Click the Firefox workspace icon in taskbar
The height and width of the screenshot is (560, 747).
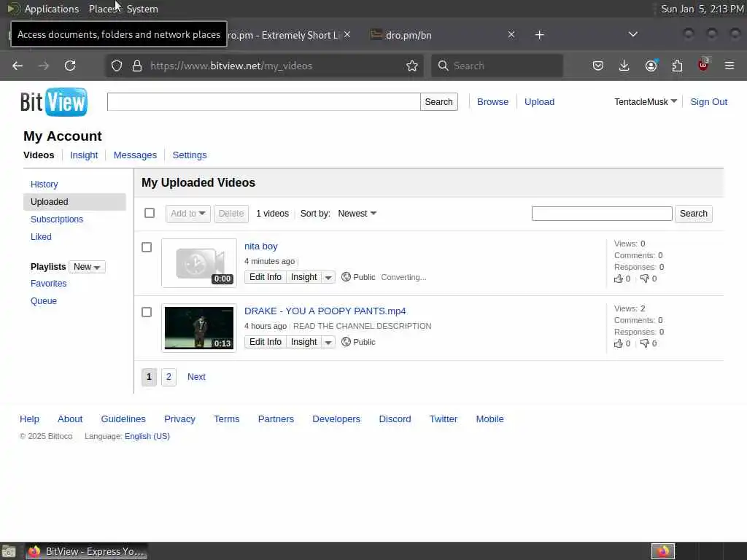tap(663, 551)
